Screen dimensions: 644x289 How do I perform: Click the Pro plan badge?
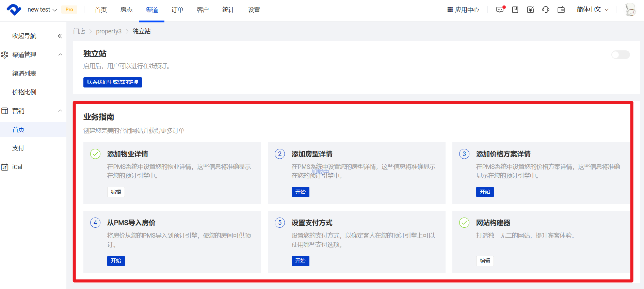[x=69, y=10]
